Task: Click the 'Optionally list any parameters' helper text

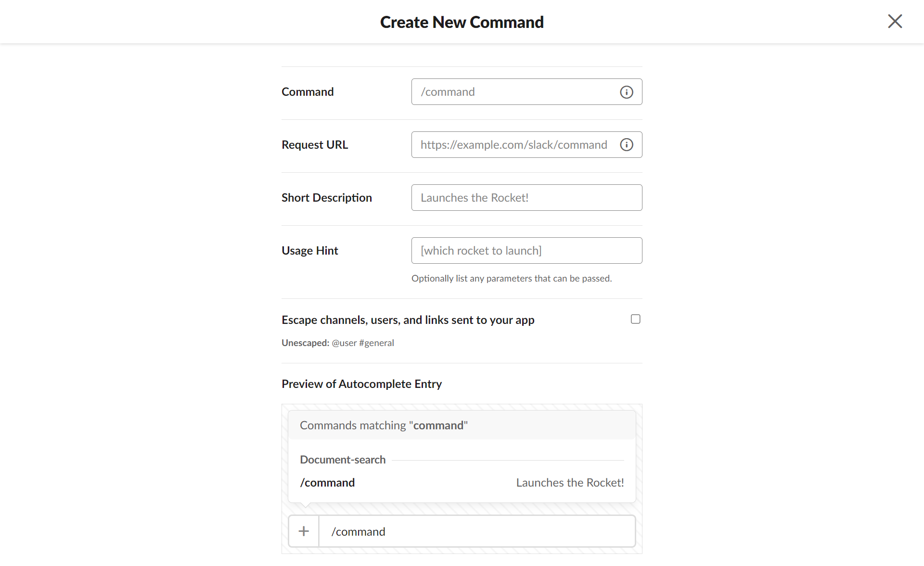Action: tap(511, 278)
